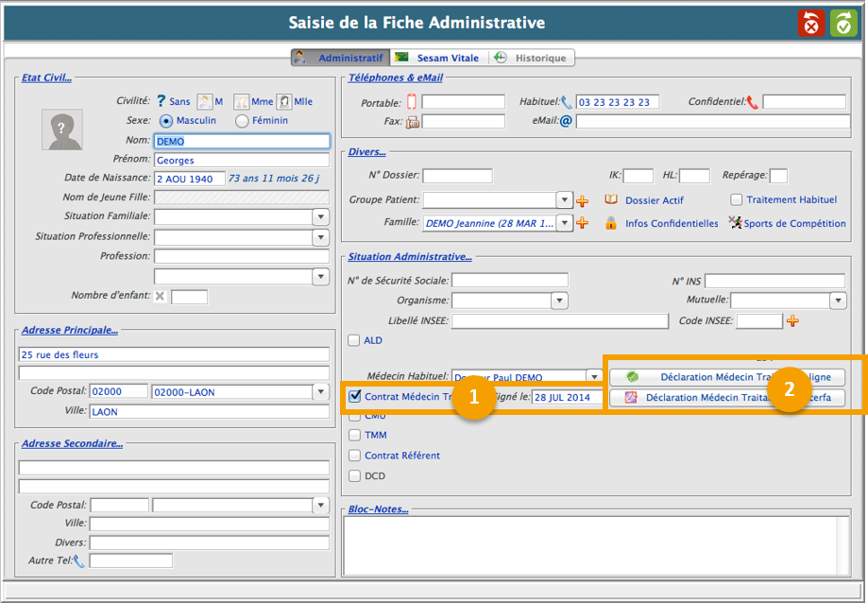
Task: Click Déclaration Médecin Traitant cerfa button
Action: 727,398
